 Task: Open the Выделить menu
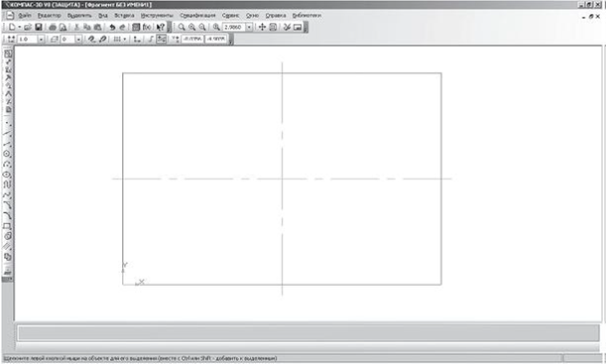pos(79,16)
